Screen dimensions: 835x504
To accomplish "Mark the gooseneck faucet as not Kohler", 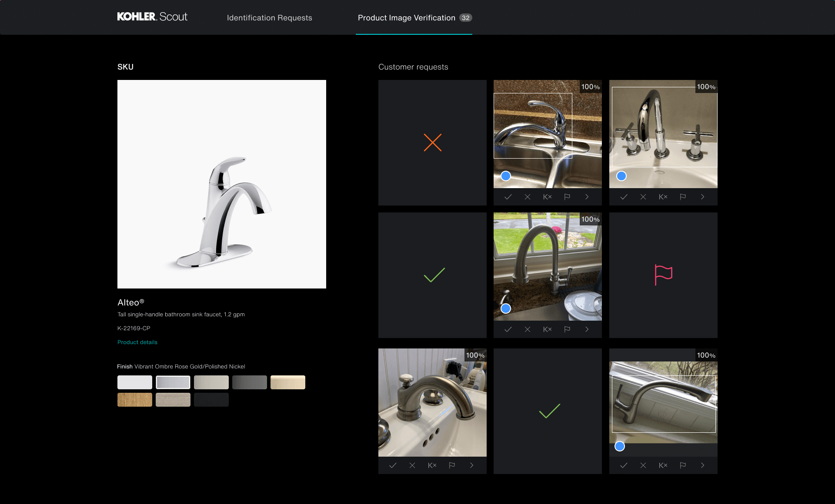I will (547, 329).
